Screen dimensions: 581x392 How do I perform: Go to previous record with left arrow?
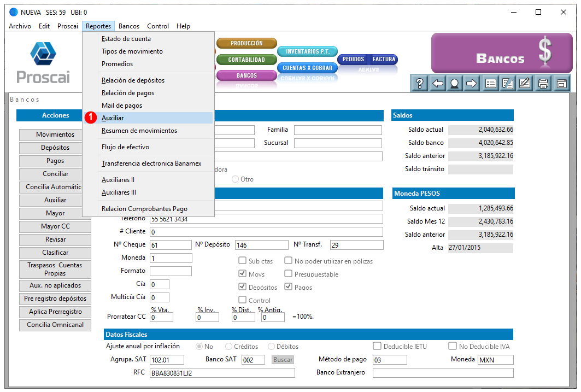click(438, 84)
